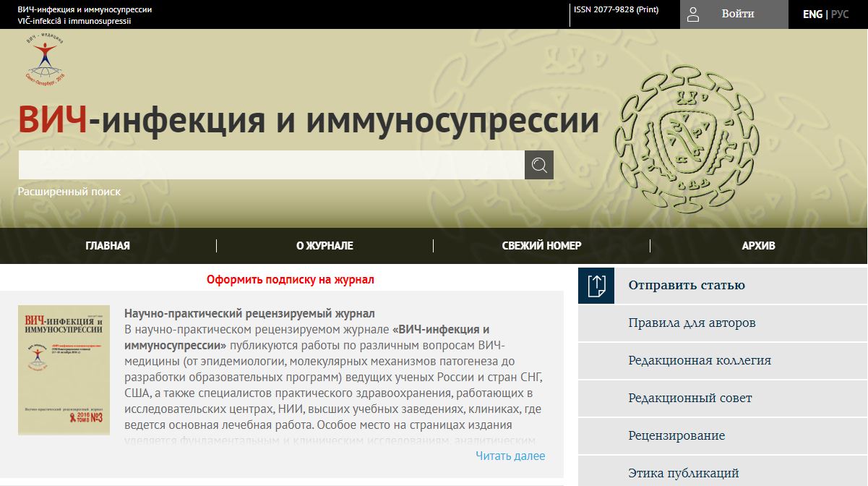Open the Архив menu item

[758, 246]
